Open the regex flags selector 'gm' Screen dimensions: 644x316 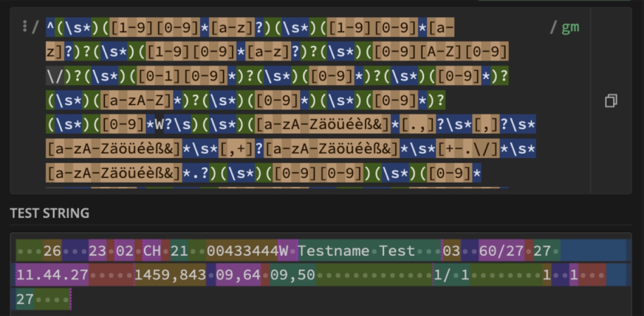pyautogui.click(x=570, y=27)
